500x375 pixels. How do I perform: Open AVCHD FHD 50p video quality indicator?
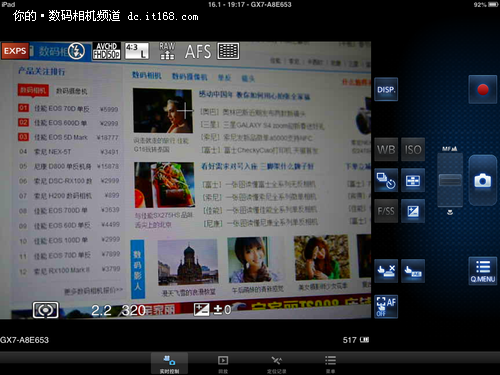[106, 51]
